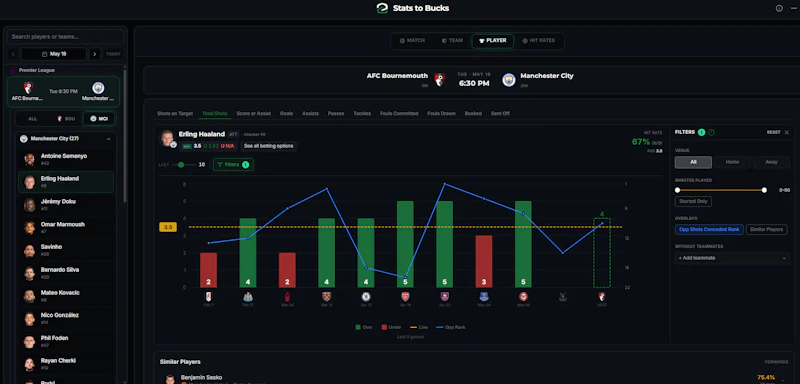
Task: Filter the player list to MCI
Action: tap(98, 119)
